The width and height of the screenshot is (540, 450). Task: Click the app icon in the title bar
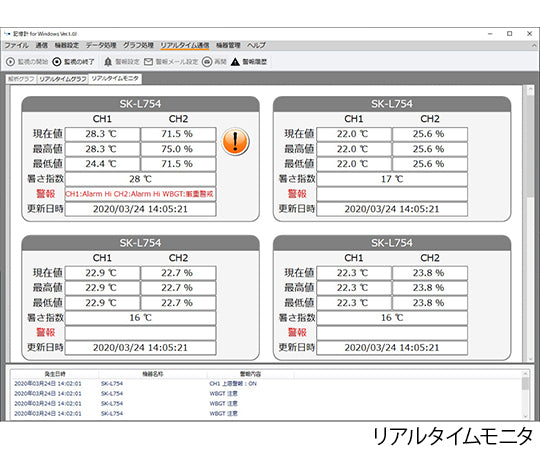[x=7, y=34]
